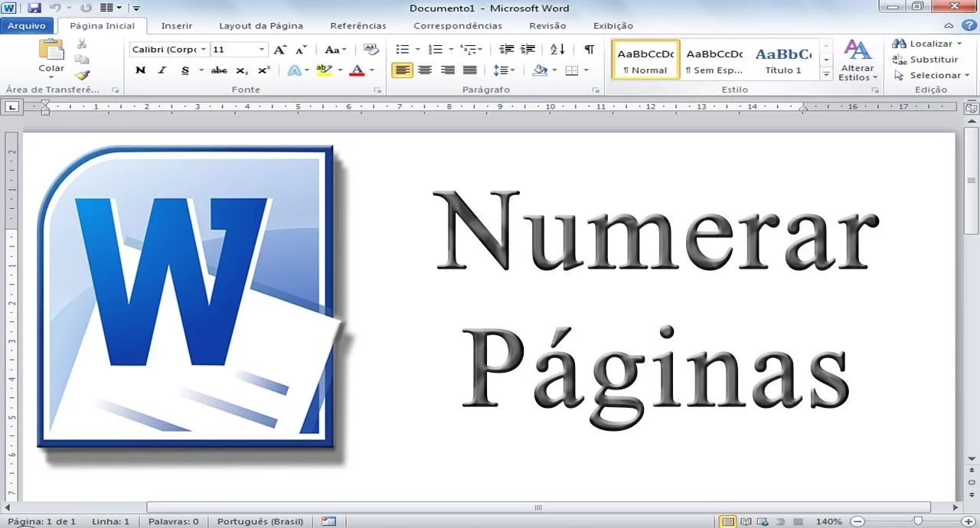Click the zoom slider handle

pos(918,521)
